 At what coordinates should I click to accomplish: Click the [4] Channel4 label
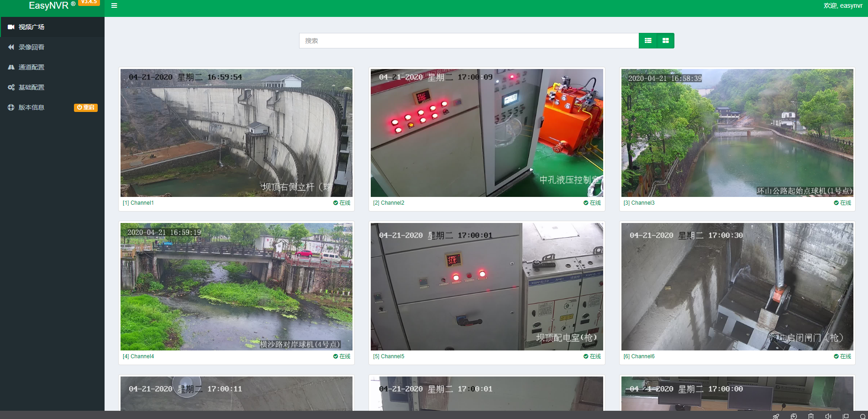pyautogui.click(x=138, y=356)
